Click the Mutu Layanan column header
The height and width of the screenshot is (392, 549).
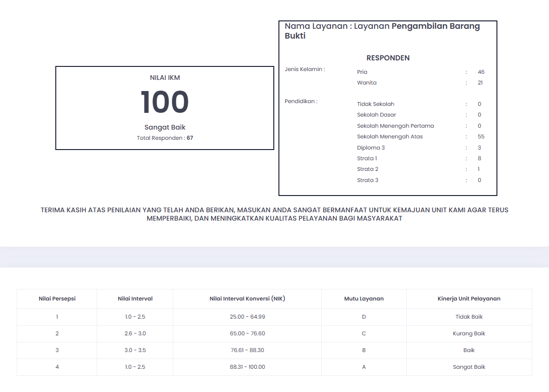point(364,299)
